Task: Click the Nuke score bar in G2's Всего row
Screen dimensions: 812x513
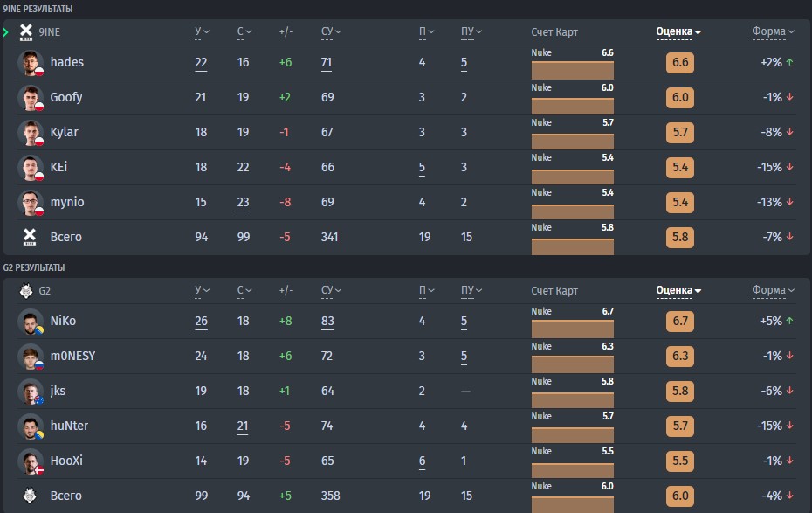Action: 572,503
